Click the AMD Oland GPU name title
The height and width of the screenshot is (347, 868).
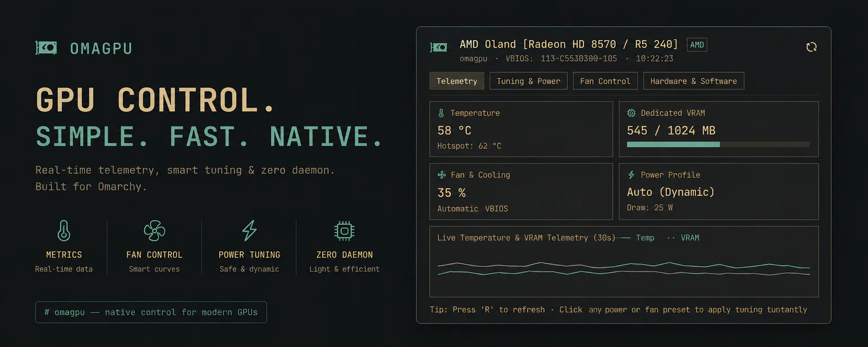[569, 44]
